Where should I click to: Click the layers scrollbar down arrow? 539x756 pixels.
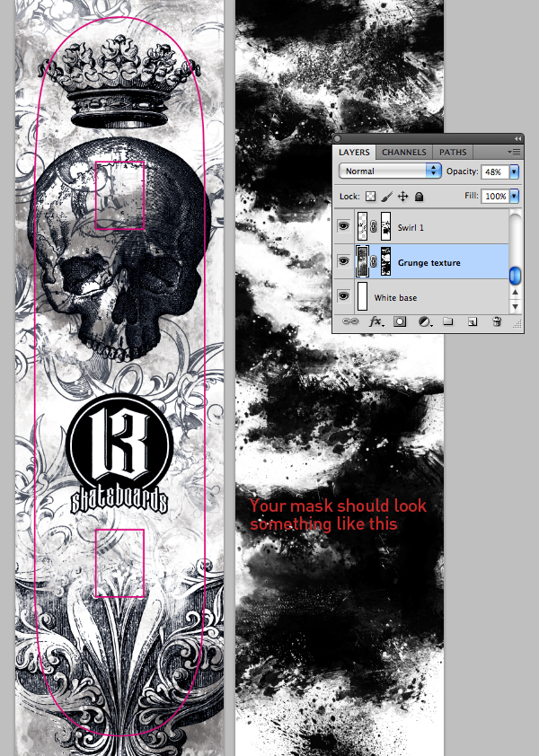pyautogui.click(x=516, y=306)
